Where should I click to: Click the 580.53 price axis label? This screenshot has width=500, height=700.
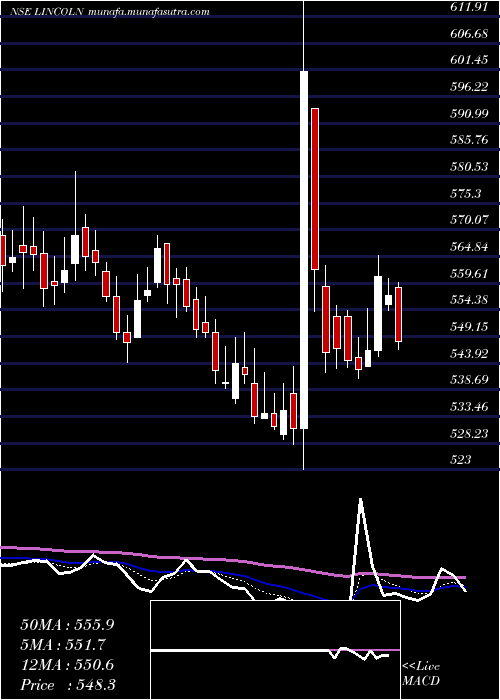click(x=469, y=167)
